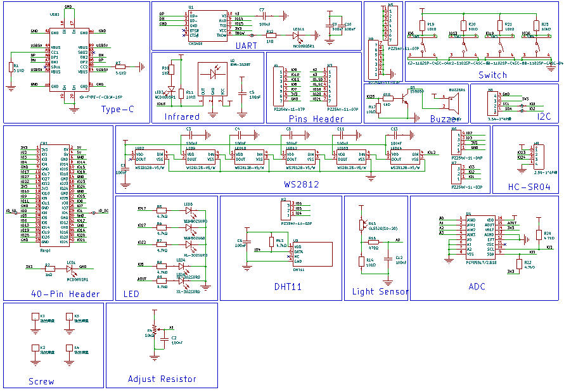Click pin header H1 in Pins Header block
This screenshot has width=564, height=392.
tap(278, 85)
